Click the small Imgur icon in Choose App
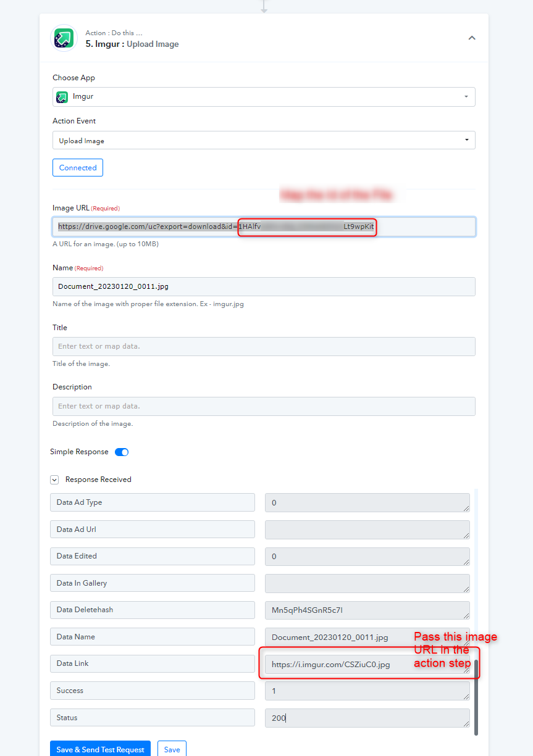Viewport: 533px width, 756px height. click(62, 97)
